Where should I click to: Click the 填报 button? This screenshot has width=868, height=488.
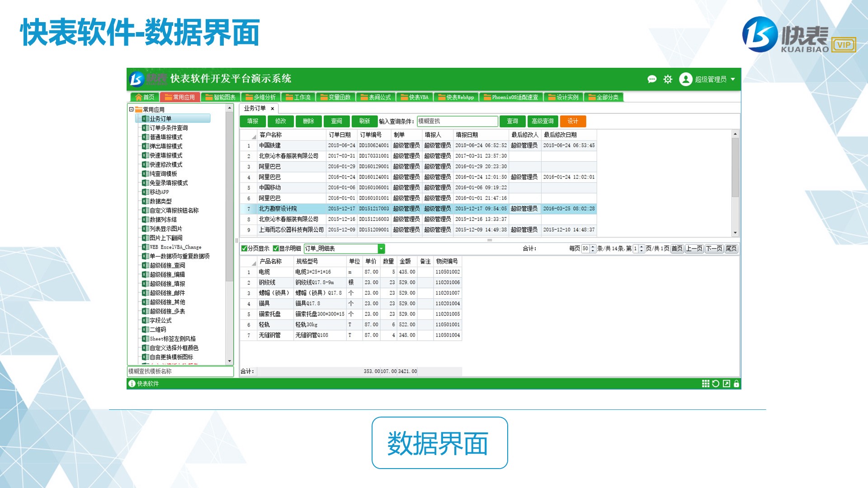(x=253, y=121)
